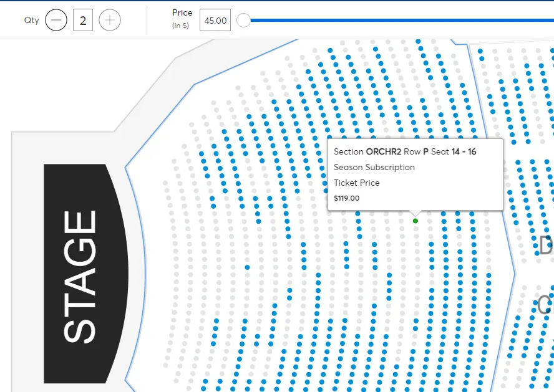Decrease ticket quantity with minus button
Viewport: 554px width, 392px height.
click(x=56, y=20)
